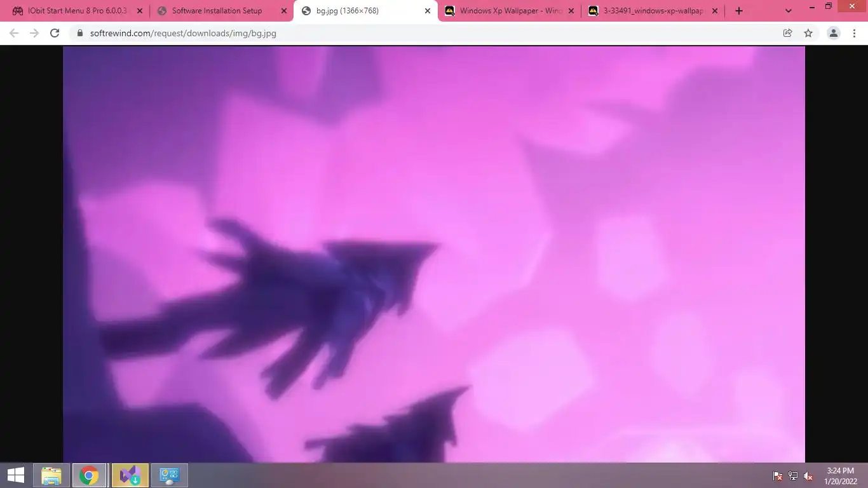Screen dimensions: 868x488
Task: Close the Software Installation Setup tab
Action: 284,11
